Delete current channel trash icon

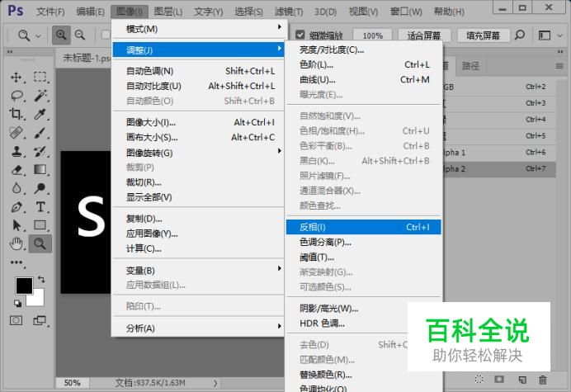(x=543, y=380)
